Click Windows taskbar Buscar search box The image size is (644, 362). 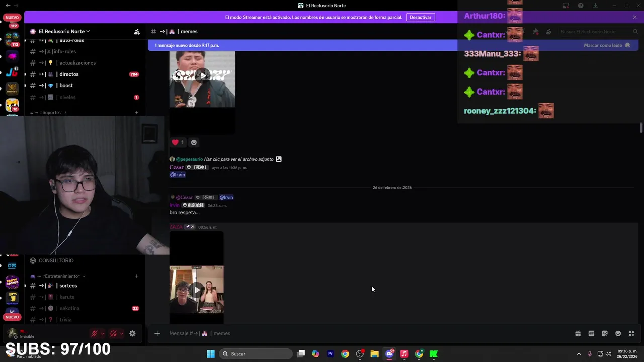tap(257, 354)
